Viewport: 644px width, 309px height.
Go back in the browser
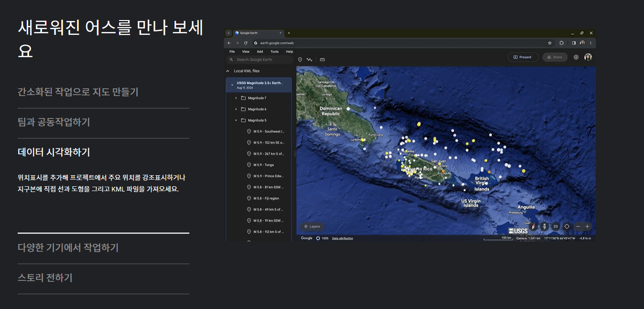point(229,43)
